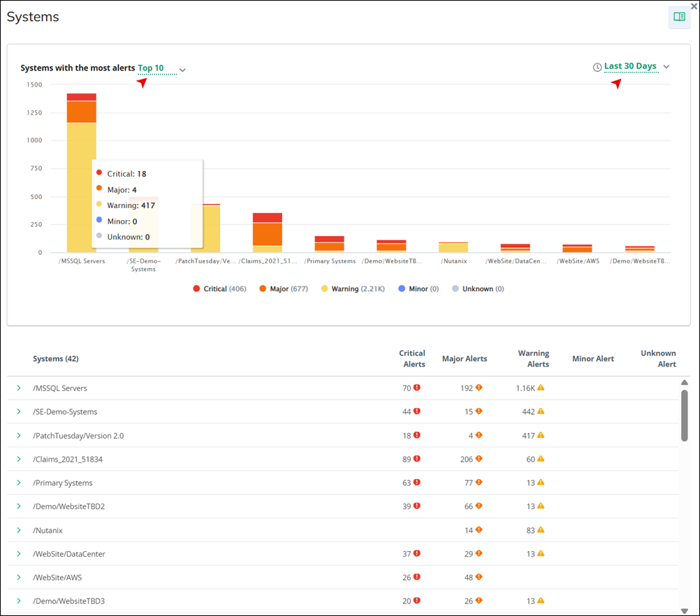Click the /Demo/WebsiteTBD2 system name

(x=68, y=507)
